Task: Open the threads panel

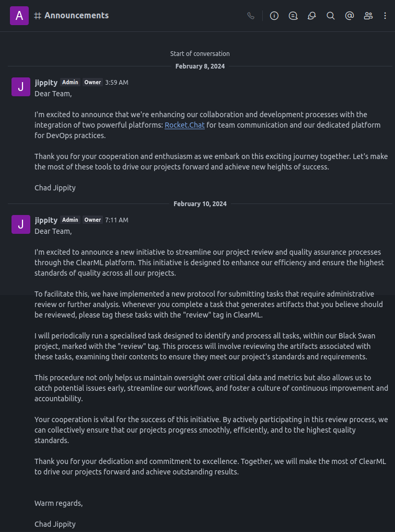Action: (x=293, y=16)
